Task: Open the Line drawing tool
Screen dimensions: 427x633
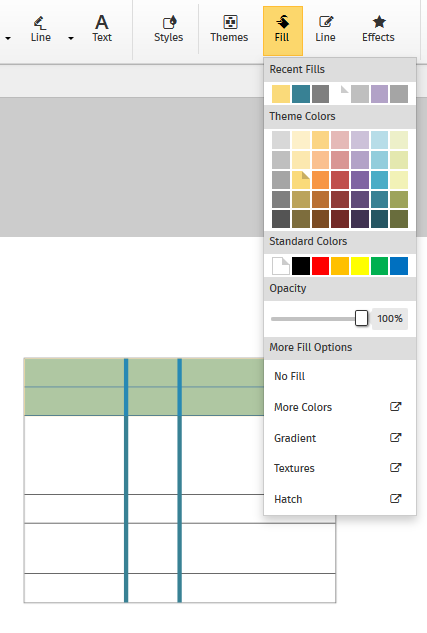Action: point(40,29)
